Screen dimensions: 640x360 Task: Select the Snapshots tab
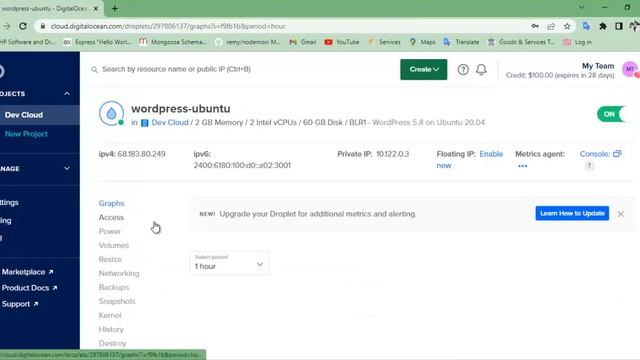click(117, 301)
